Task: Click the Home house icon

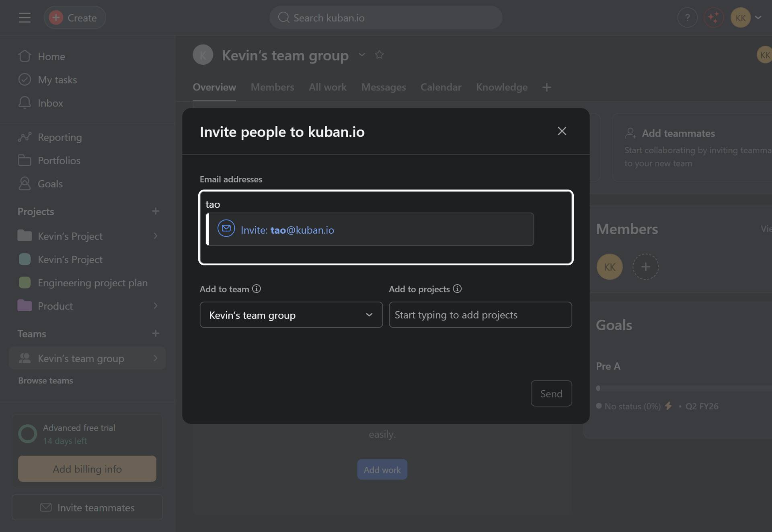Action: coord(25,56)
